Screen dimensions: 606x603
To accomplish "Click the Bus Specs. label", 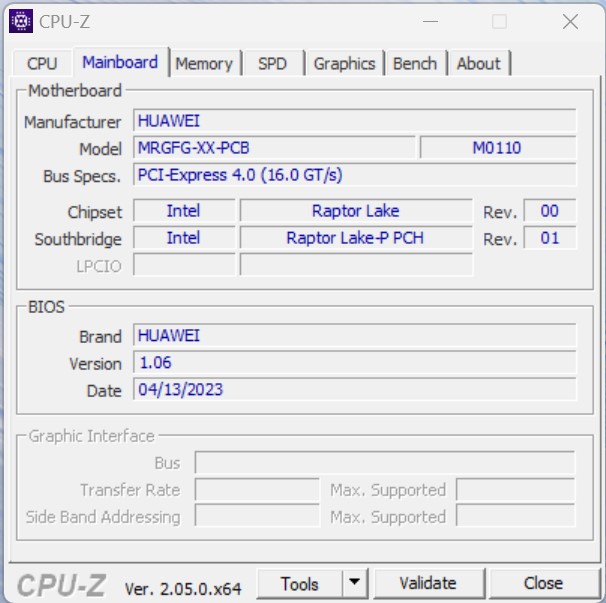I will (82, 176).
